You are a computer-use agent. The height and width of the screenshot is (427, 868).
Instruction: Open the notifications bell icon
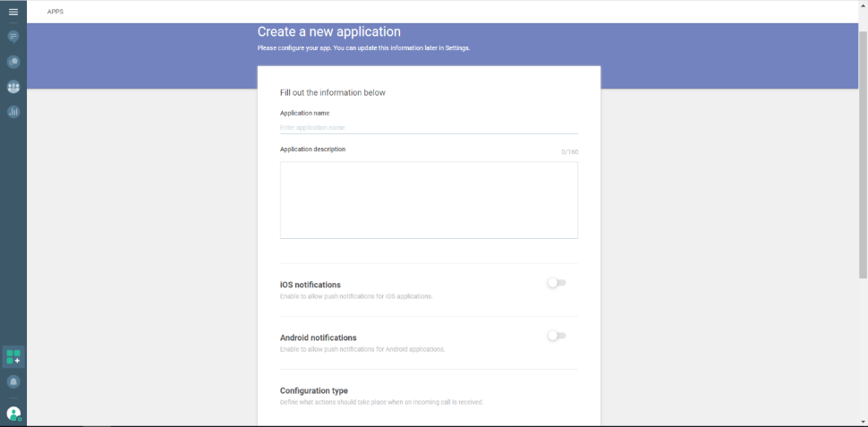tap(13, 381)
